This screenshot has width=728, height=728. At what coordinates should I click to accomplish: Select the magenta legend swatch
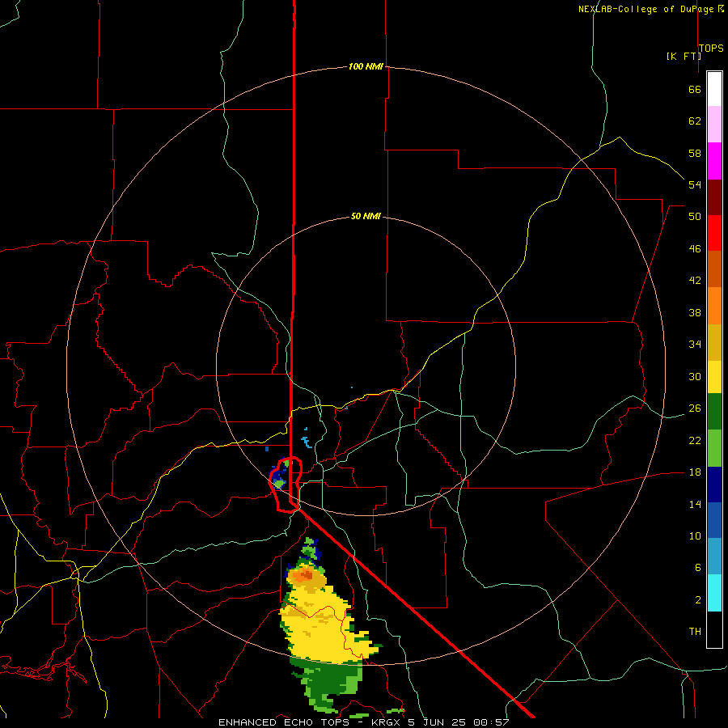[x=714, y=161]
